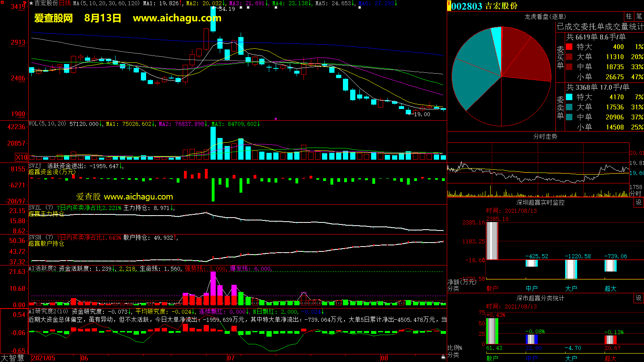Click the 2021/05 date marker on timeline
Image resolution: width=644 pixels, height=362 pixels.
(x=43, y=358)
